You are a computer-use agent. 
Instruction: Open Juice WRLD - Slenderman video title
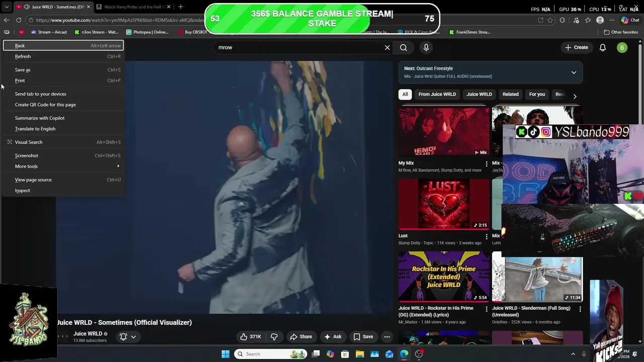click(x=531, y=311)
